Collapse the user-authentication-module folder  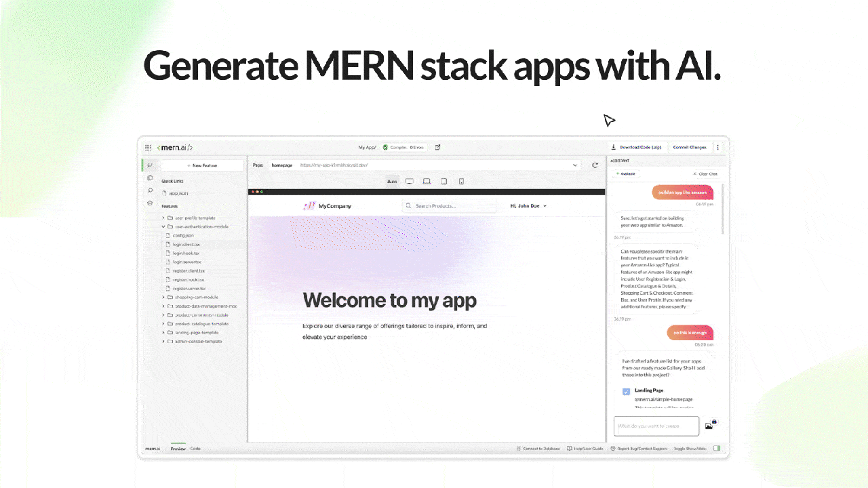point(163,226)
